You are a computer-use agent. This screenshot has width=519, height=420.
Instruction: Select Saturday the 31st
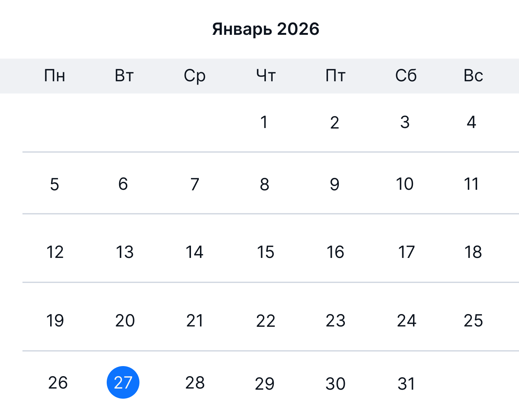406,383
